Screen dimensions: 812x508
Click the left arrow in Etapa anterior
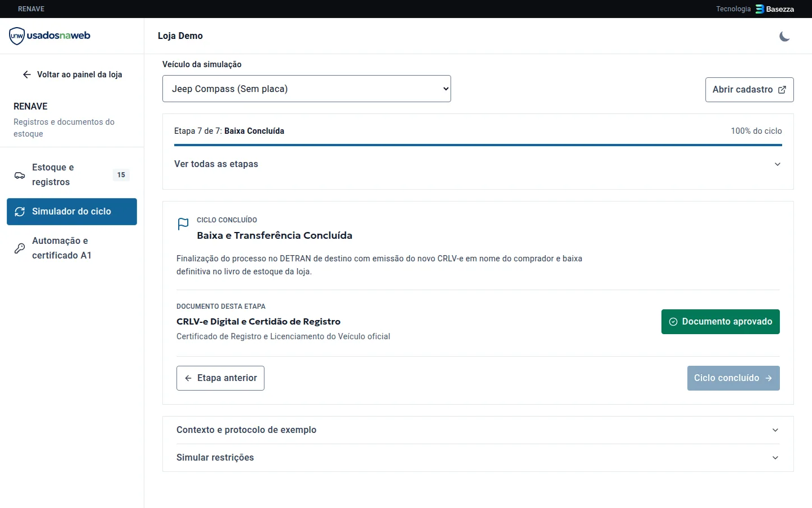coord(188,378)
